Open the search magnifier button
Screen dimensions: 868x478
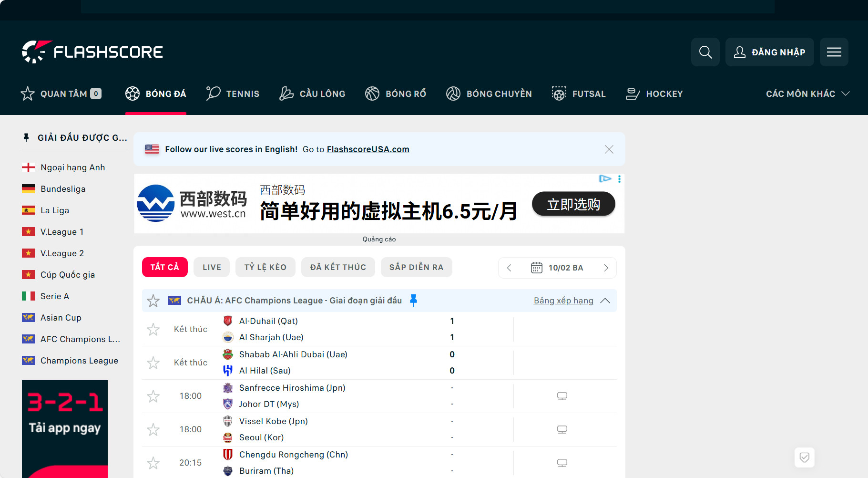[x=705, y=52]
